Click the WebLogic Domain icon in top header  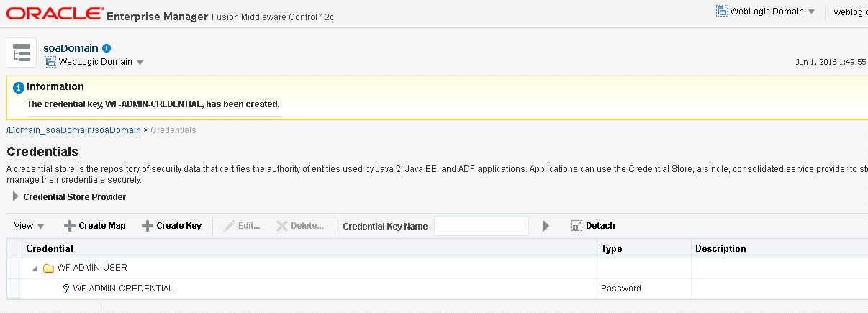point(722,12)
